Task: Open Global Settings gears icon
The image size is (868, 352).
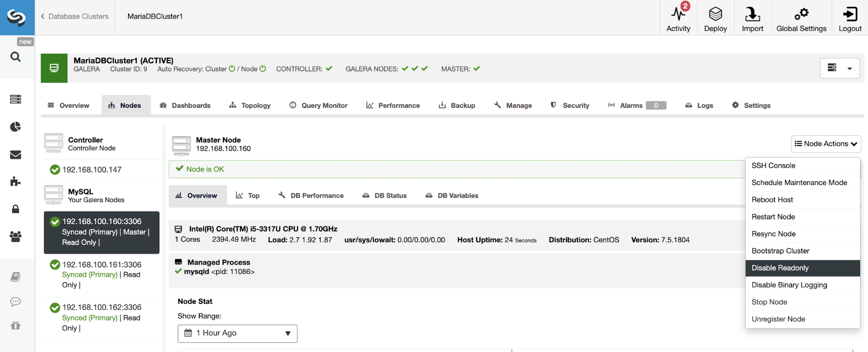Action: pos(802,14)
